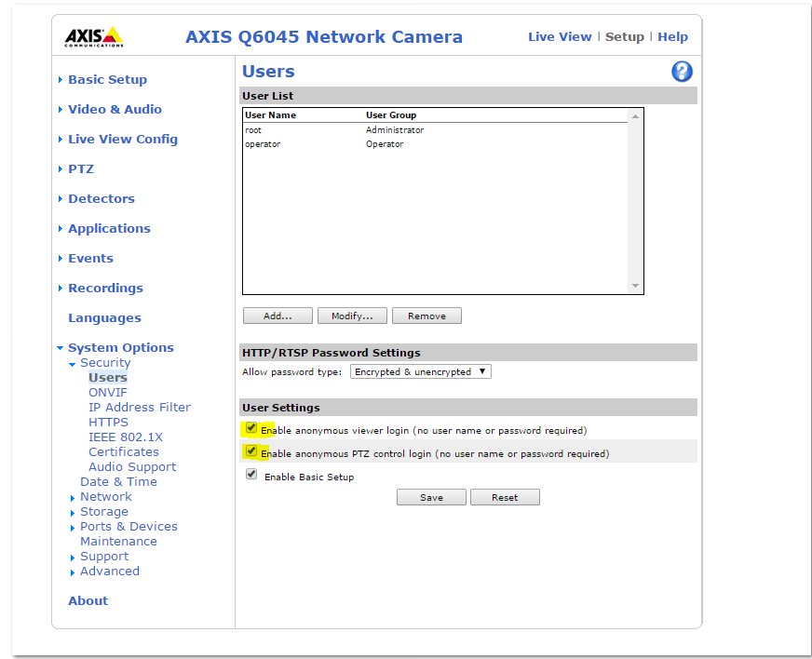Click the Add user button
Image resolution: width=812 pixels, height=659 pixels.
[277, 316]
